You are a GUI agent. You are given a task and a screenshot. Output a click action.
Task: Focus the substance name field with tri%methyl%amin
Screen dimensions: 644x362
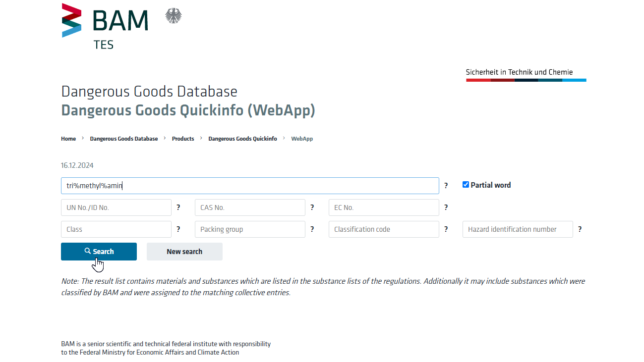250,186
